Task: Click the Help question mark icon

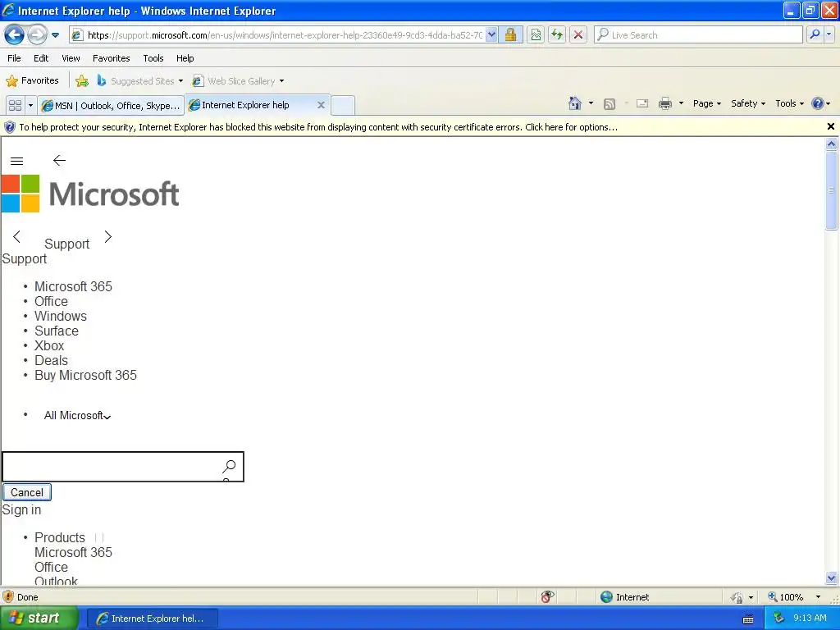Action: click(x=818, y=103)
